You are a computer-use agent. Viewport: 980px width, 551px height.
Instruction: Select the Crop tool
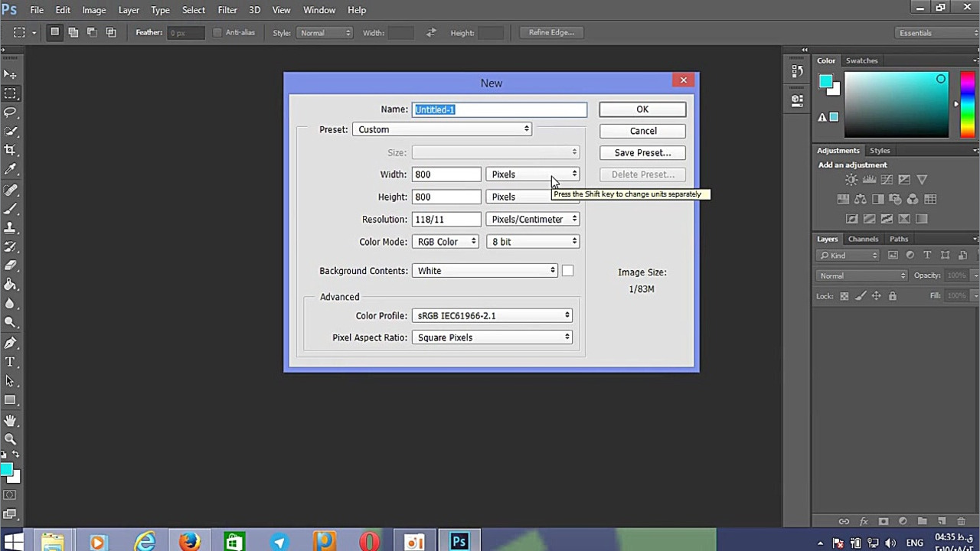pyautogui.click(x=11, y=151)
